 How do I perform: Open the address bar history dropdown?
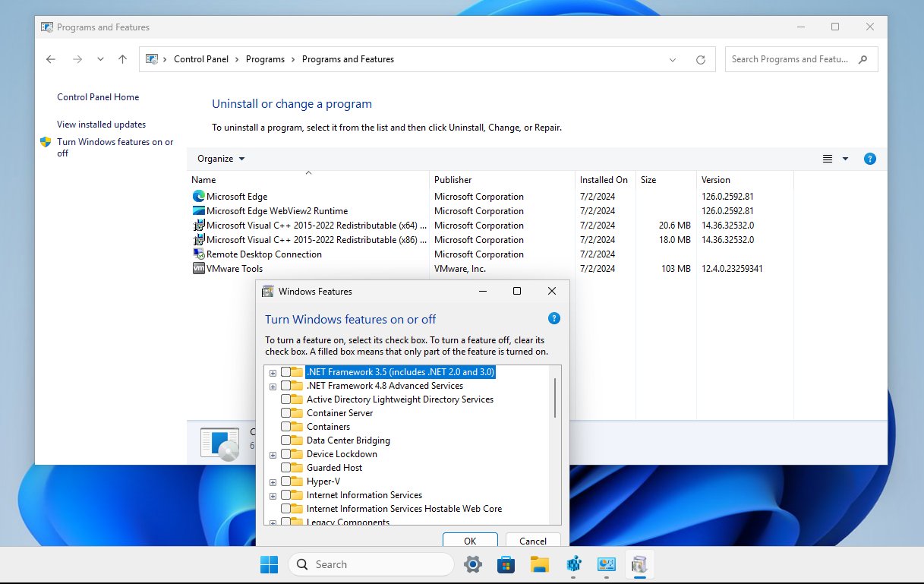[x=673, y=59]
